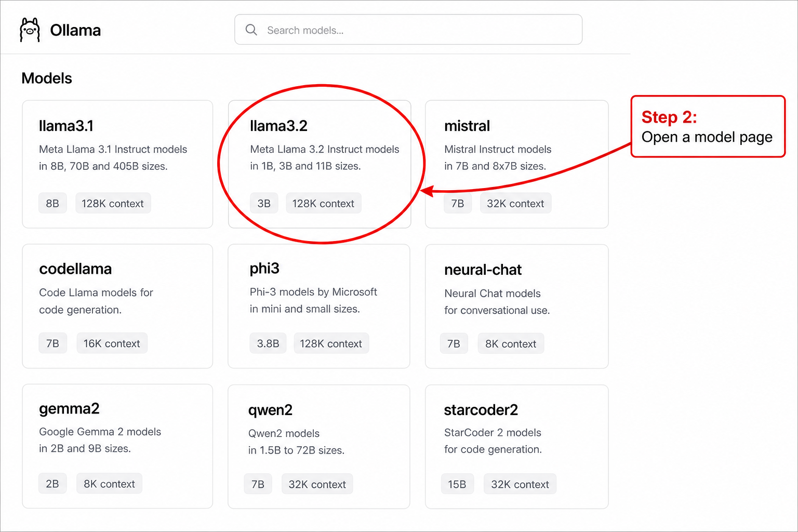Click 'Mistral Instruct models' description
798x532 pixels.
point(498,149)
